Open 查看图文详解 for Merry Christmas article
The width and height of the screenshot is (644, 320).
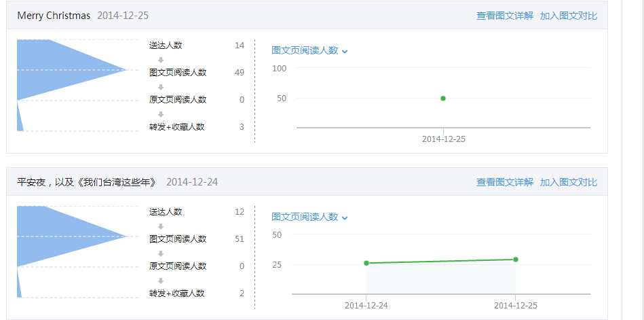(504, 16)
